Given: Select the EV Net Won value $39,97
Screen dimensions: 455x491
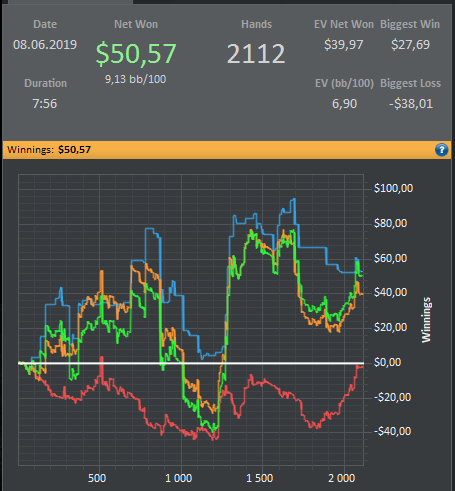Looking at the screenshot, I should 344,45.
